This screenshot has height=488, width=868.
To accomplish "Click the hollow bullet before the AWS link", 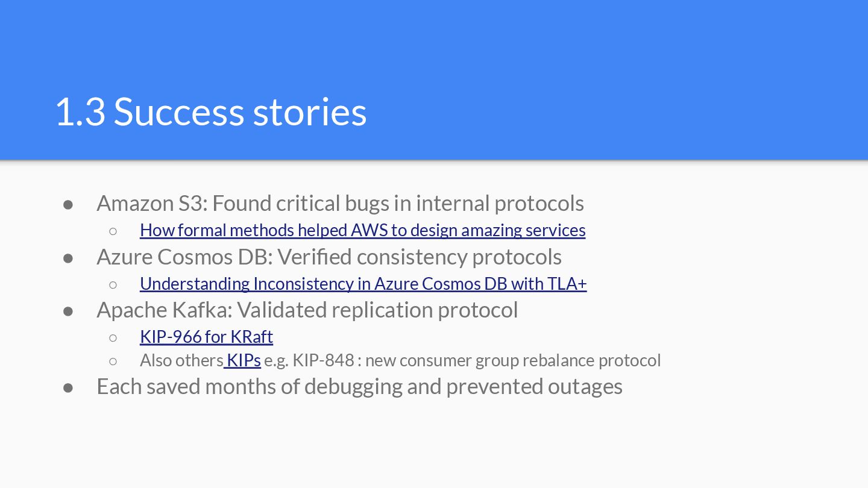I will (x=113, y=231).
